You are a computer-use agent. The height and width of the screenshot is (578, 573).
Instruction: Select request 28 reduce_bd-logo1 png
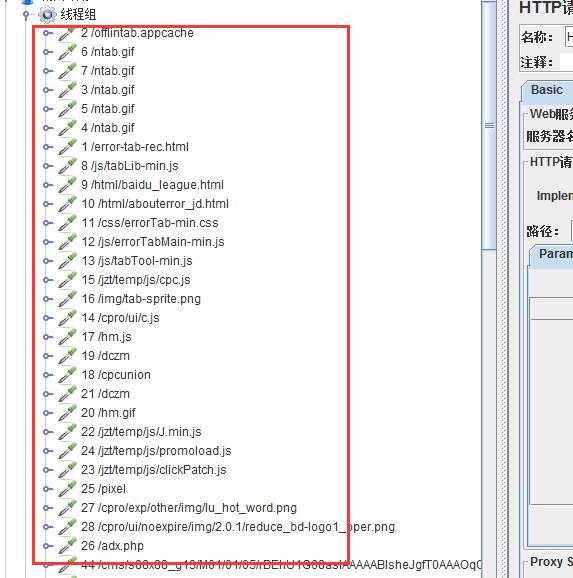238,527
